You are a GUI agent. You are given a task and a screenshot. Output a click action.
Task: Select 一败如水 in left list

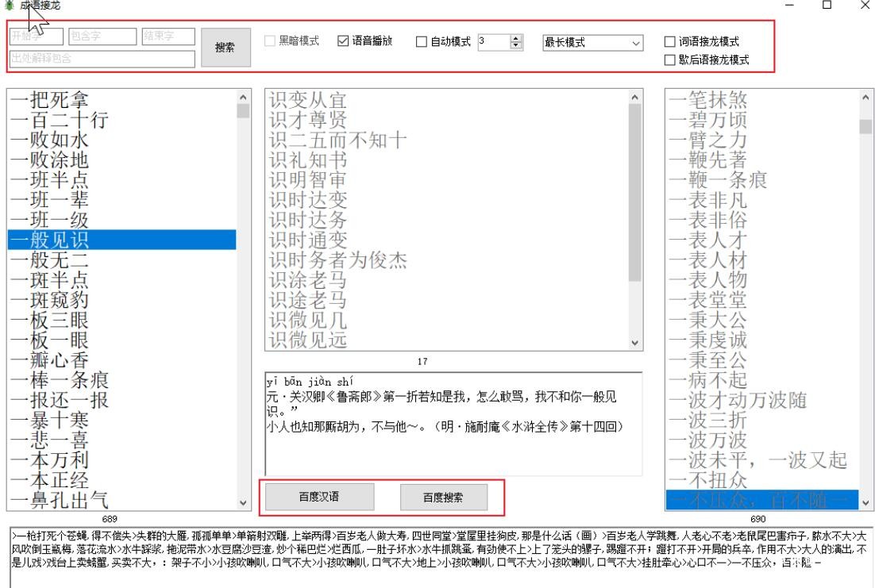point(121,140)
